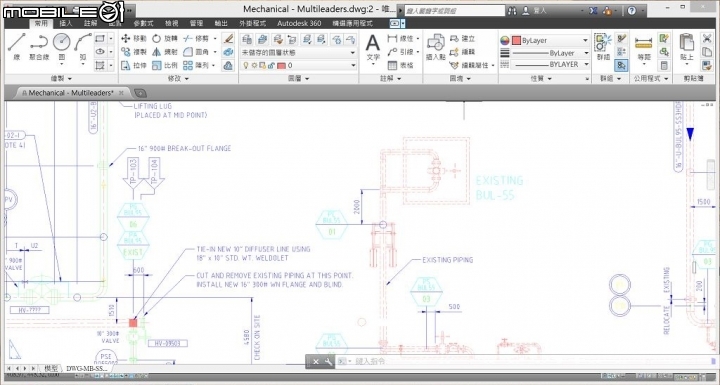The width and height of the screenshot is (720, 385).
Task: Click Edit block (編輯) button
Action: 463,52
